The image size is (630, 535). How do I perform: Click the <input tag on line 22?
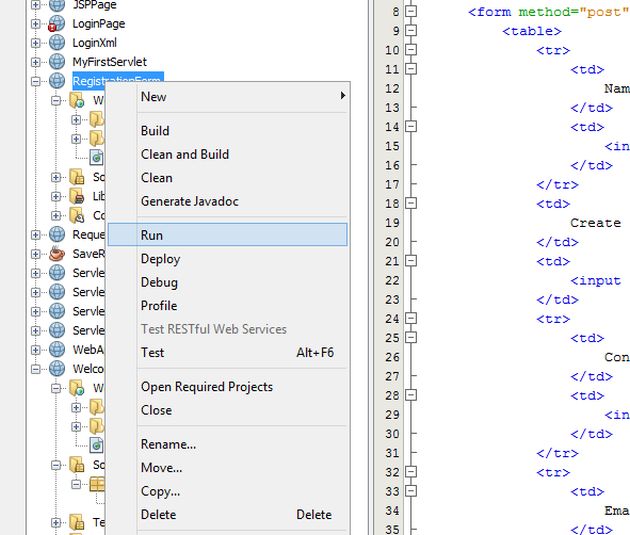[x=595, y=280]
